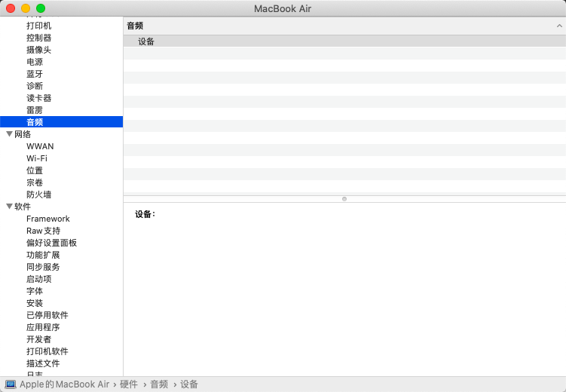566x392 pixels.
Task: Collapse the 网络 disclosure triangle
Action: point(9,134)
